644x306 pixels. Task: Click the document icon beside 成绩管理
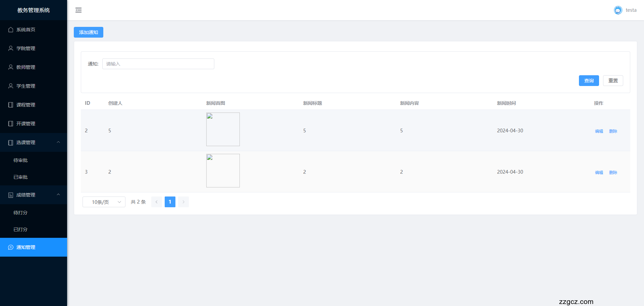(11, 195)
